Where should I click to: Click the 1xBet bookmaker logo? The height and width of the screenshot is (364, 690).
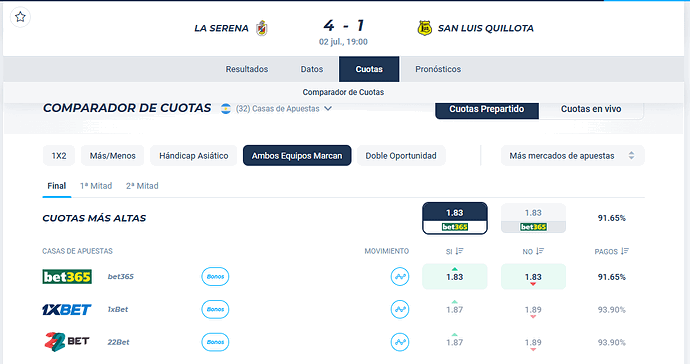(x=66, y=309)
